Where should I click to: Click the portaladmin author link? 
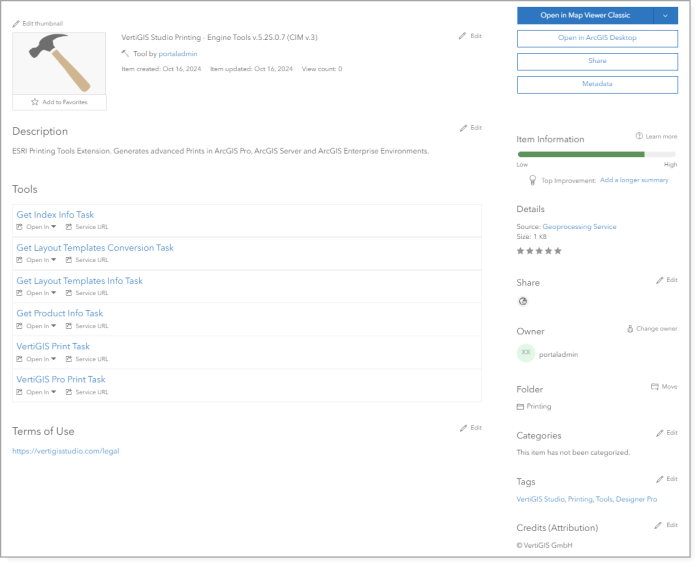coord(178,54)
